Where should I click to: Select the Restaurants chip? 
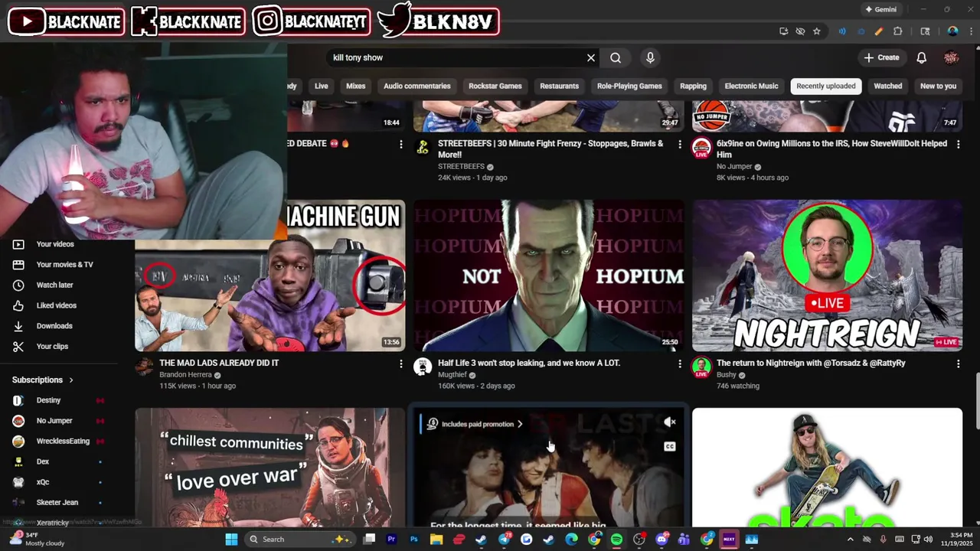point(560,86)
